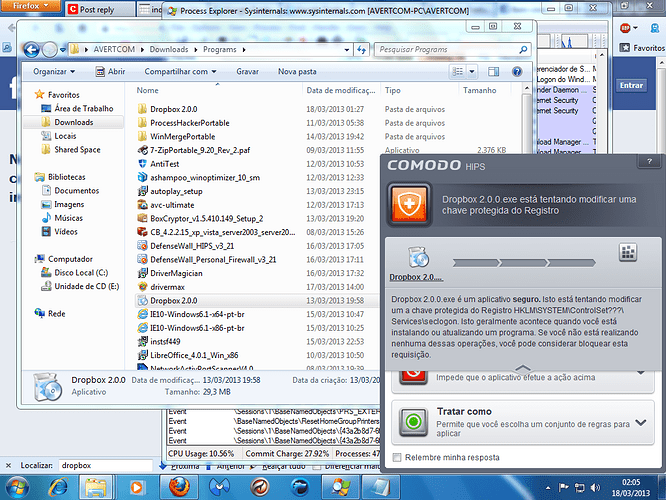Click the Firefox menu button
This screenshot has width=666, height=500.
pos(31,6)
